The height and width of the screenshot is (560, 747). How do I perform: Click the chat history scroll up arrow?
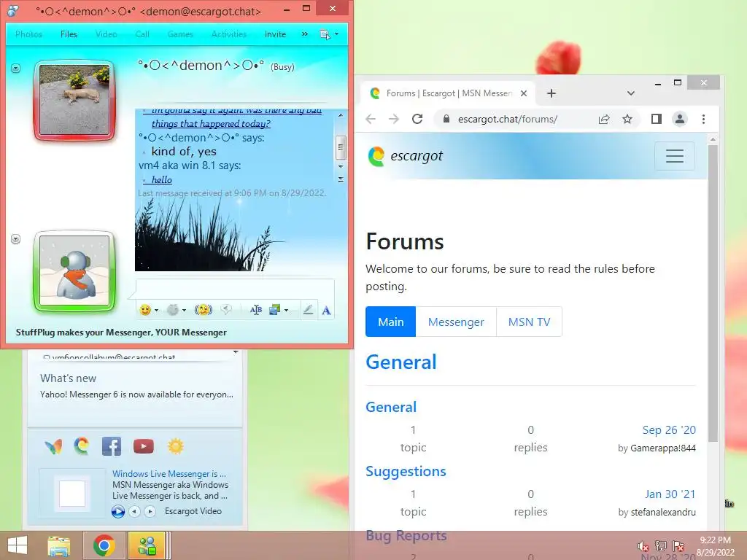pyautogui.click(x=341, y=115)
